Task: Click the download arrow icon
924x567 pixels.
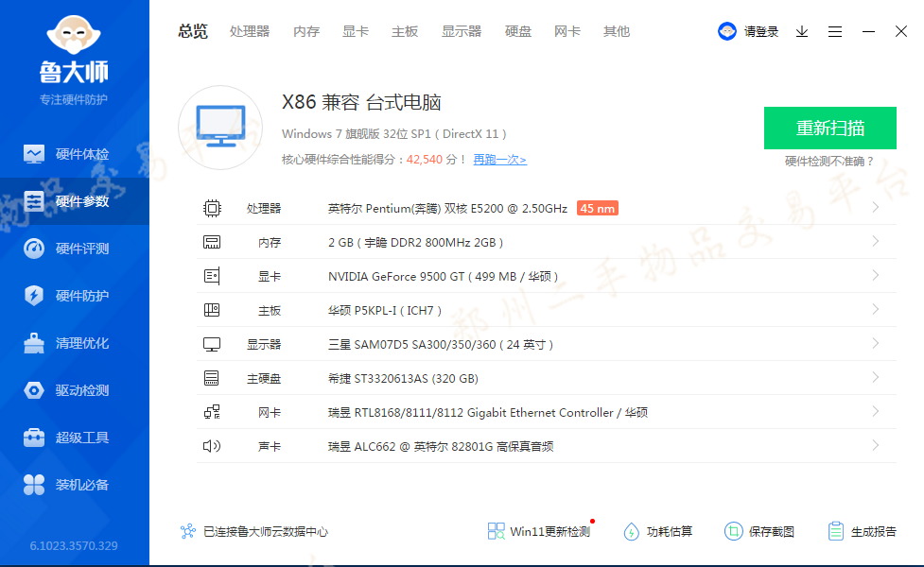Action: (802, 32)
